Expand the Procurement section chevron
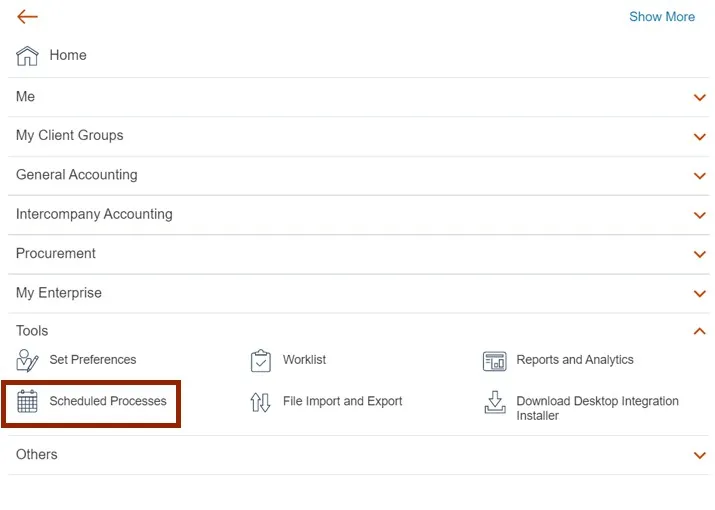The height and width of the screenshot is (510, 715). point(700,254)
